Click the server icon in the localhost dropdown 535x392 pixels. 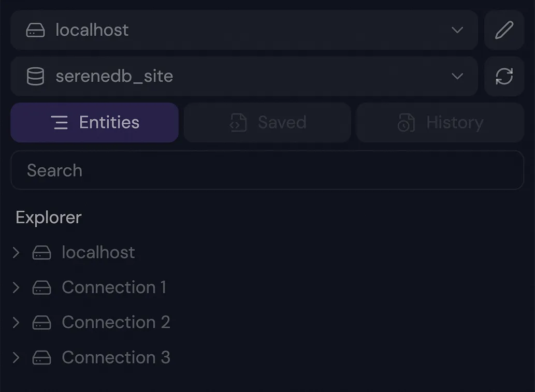click(x=35, y=31)
